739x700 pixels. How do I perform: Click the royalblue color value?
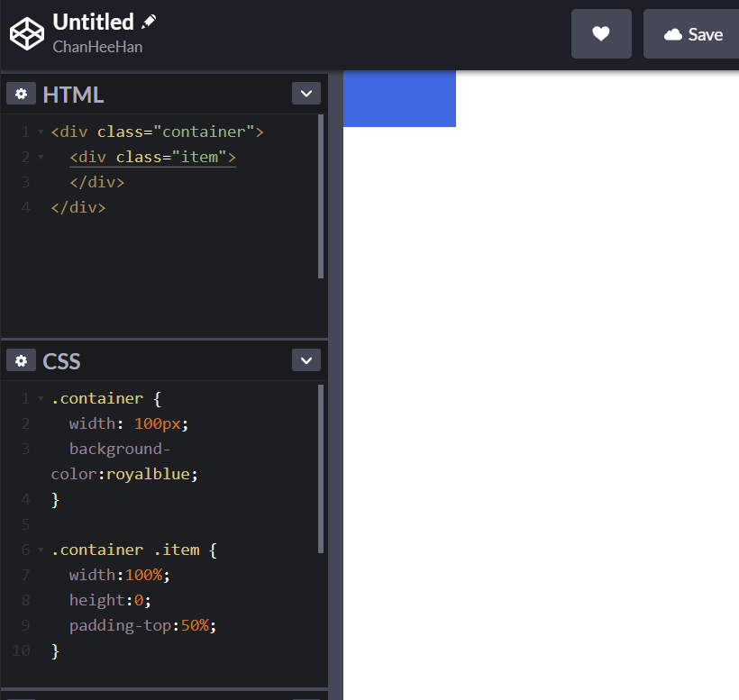(148, 474)
